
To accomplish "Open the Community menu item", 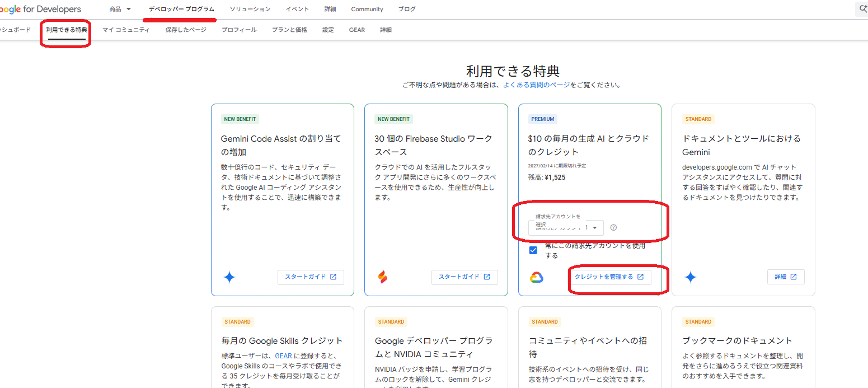I will click(x=367, y=8).
